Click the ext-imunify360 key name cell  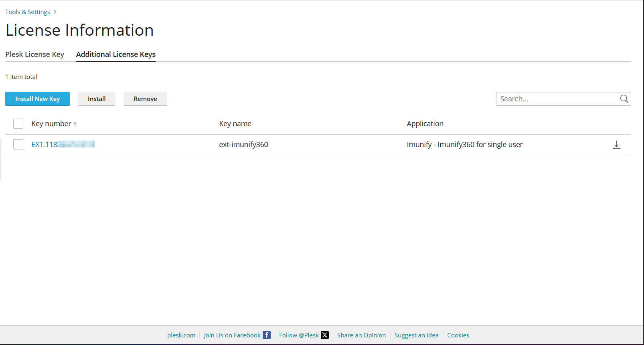coord(243,145)
